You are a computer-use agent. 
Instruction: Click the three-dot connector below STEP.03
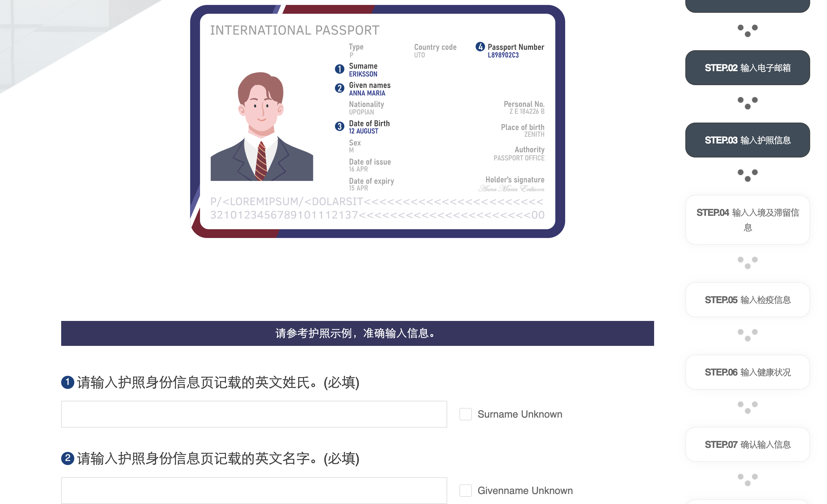[x=747, y=175]
